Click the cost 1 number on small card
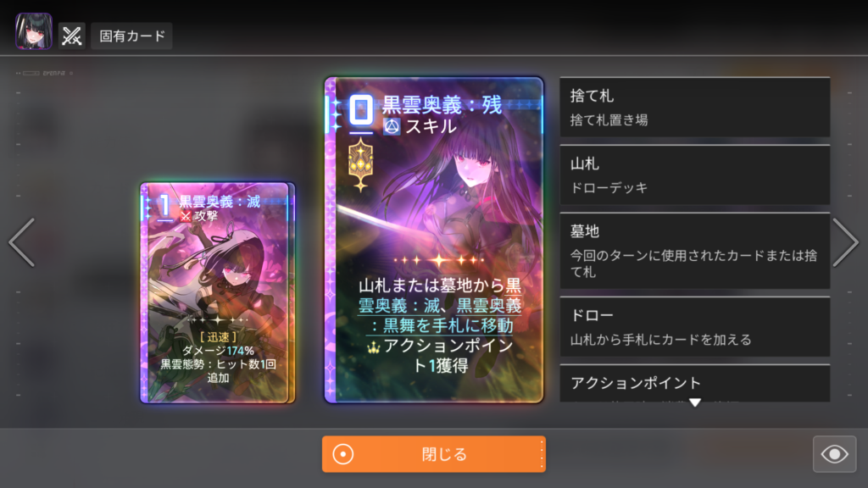Image resolution: width=868 pixels, height=488 pixels. click(x=164, y=206)
